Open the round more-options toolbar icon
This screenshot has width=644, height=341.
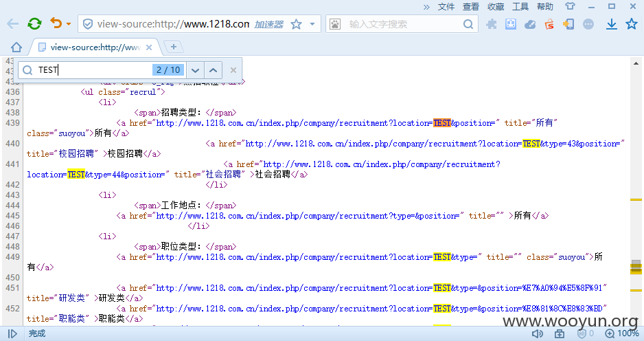click(588, 24)
